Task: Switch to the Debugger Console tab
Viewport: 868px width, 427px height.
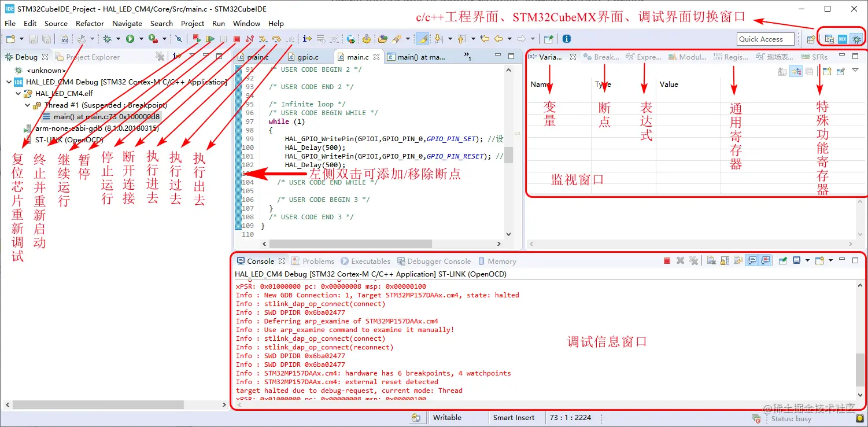Action: 434,261
